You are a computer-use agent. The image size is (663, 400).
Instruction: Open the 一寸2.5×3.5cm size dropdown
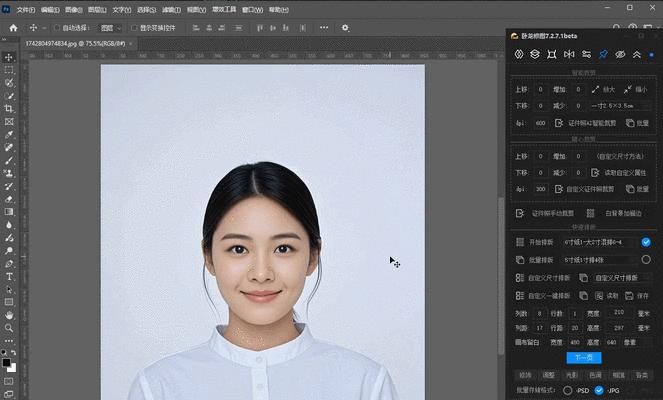pos(620,105)
